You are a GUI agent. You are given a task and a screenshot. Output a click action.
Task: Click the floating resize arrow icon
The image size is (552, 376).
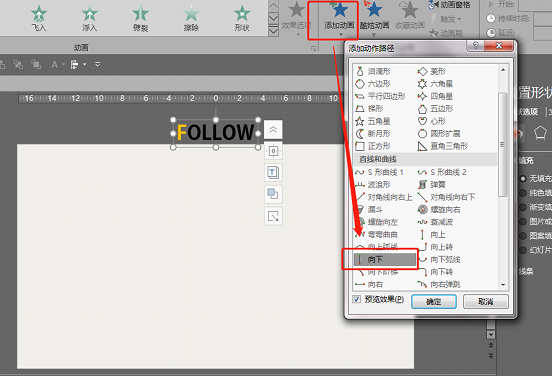click(x=273, y=215)
